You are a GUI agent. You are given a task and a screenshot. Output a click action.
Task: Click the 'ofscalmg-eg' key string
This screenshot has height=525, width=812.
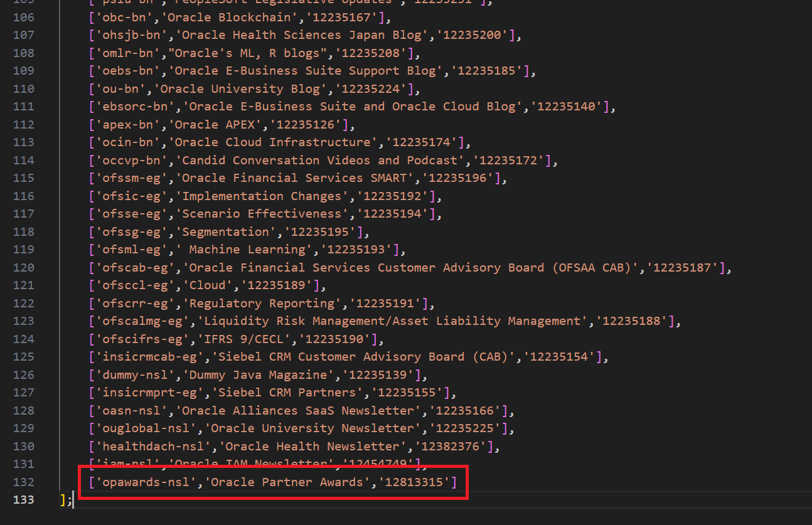[142, 321]
